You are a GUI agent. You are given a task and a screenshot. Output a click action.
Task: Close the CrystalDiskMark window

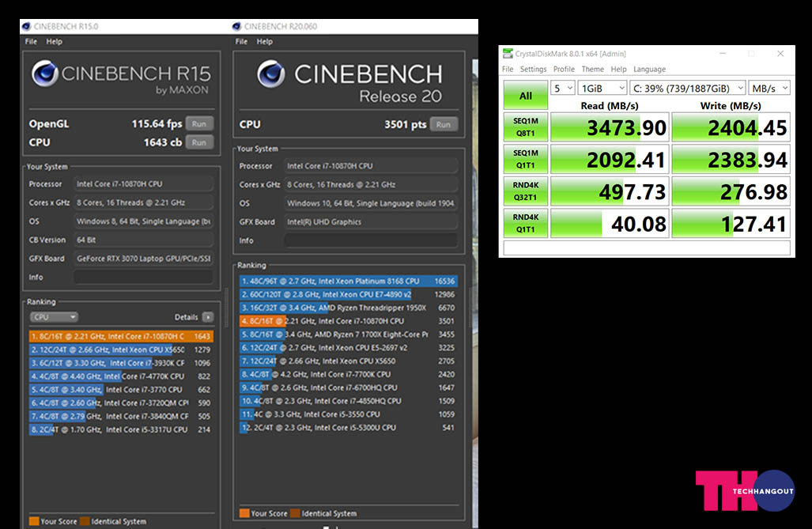pos(780,53)
